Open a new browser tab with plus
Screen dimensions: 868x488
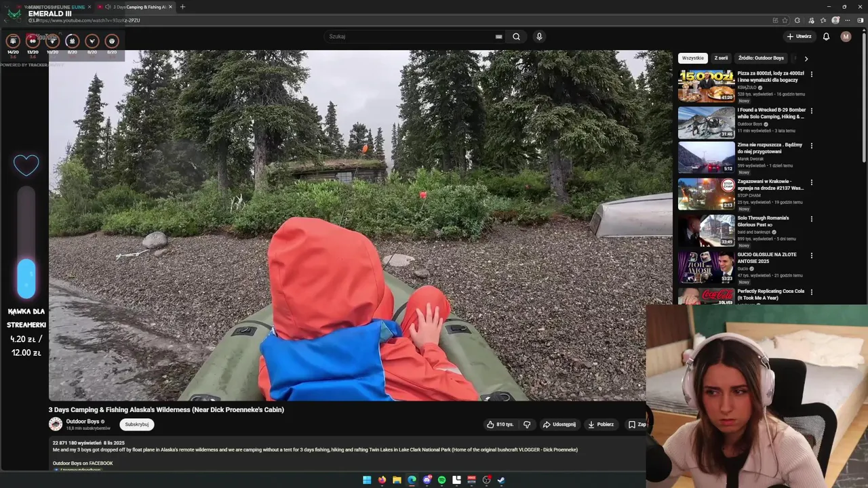click(x=182, y=7)
